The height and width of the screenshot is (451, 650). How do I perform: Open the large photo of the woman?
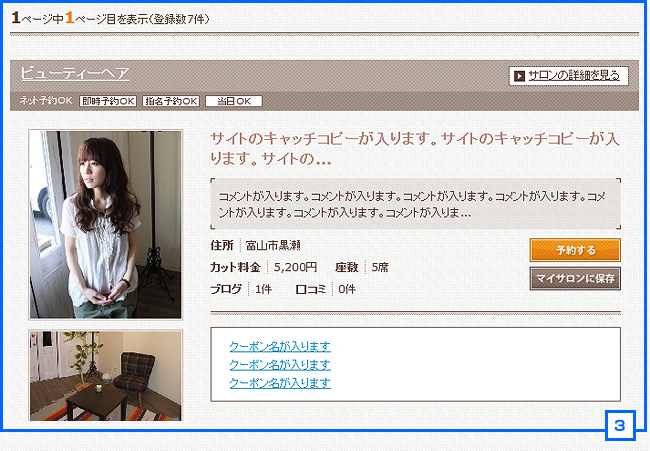105,224
